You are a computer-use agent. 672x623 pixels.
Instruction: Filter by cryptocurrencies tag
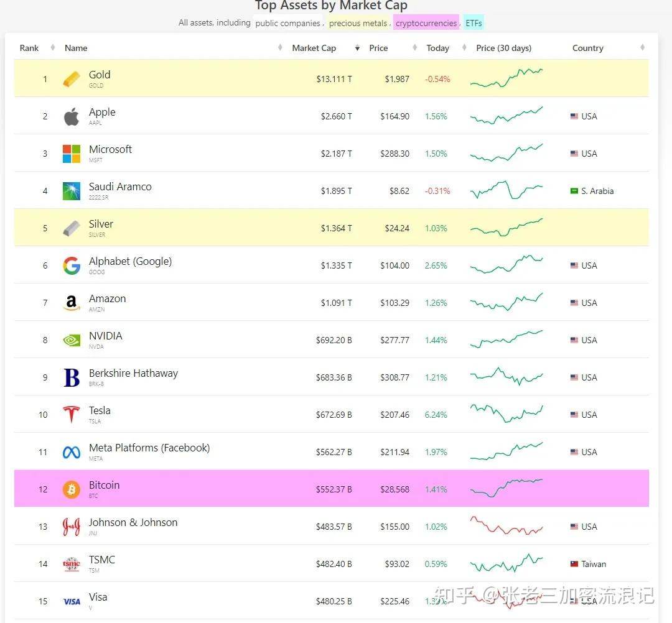(x=426, y=23)
